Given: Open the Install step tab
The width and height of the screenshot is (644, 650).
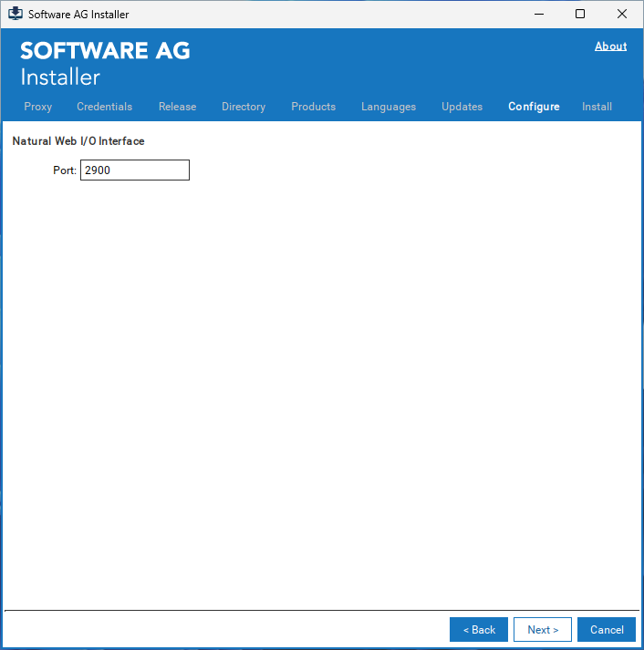Looking at the screenshot, I should click(597, 107).
